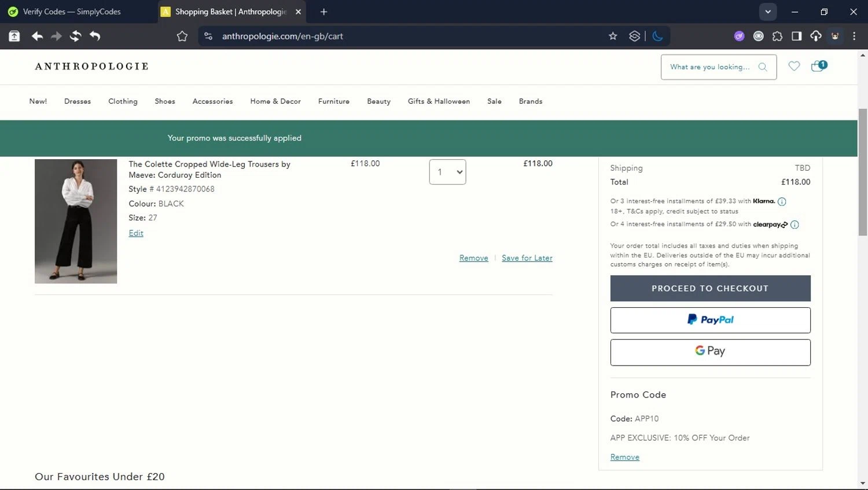868x490 pixels.
Task: Open the Clothing menu
Action: (123, 101)
